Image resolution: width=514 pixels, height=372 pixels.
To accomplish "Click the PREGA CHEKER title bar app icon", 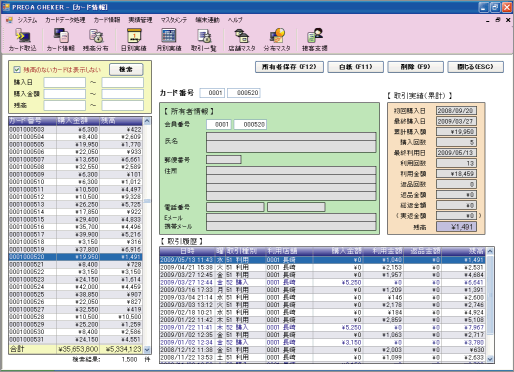I will click(6, 7).
